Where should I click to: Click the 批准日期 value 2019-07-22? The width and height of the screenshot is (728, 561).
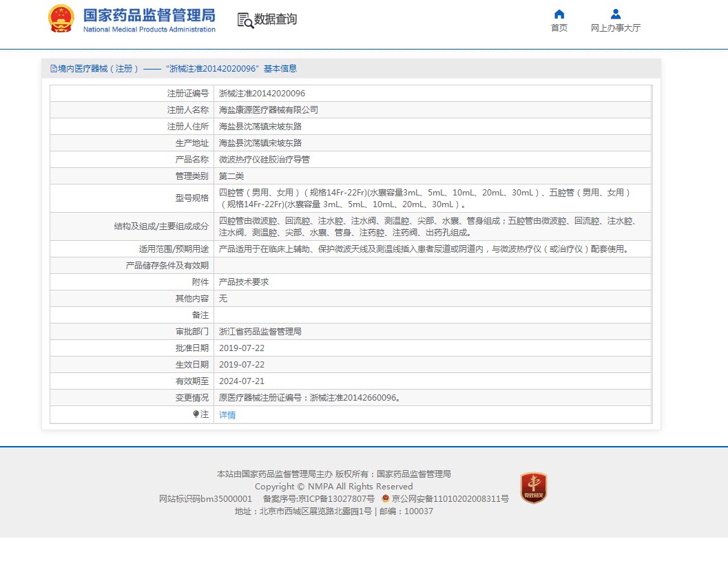point(242,348)
